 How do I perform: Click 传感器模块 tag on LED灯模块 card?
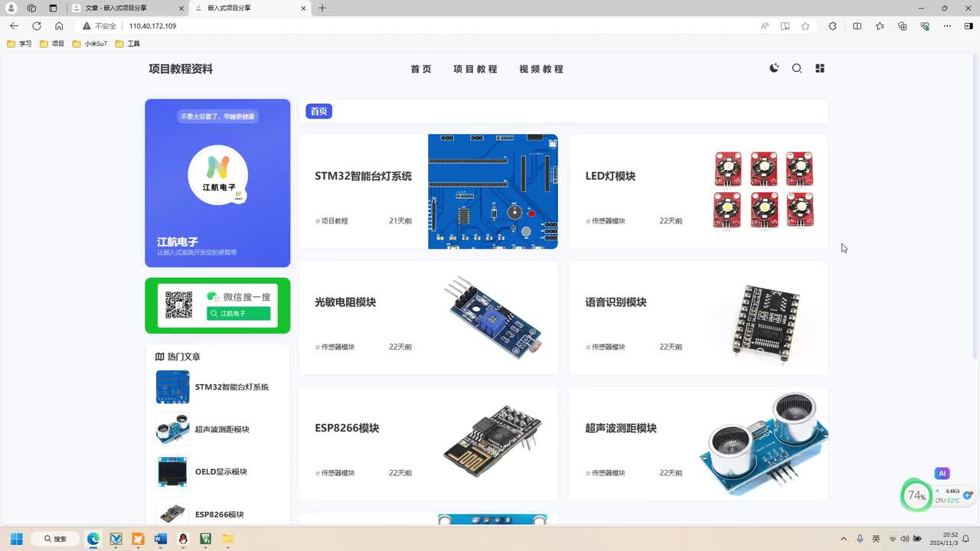(605, 221)
